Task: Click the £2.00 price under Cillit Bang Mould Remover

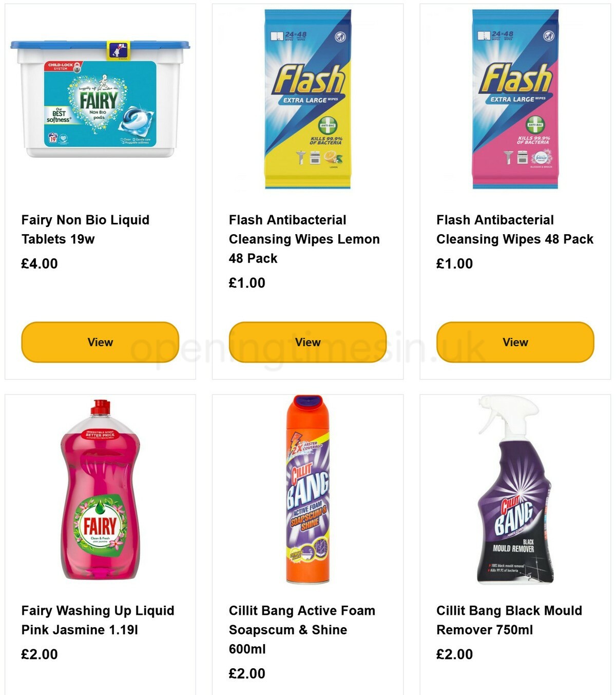Action: tap(454, 654)
